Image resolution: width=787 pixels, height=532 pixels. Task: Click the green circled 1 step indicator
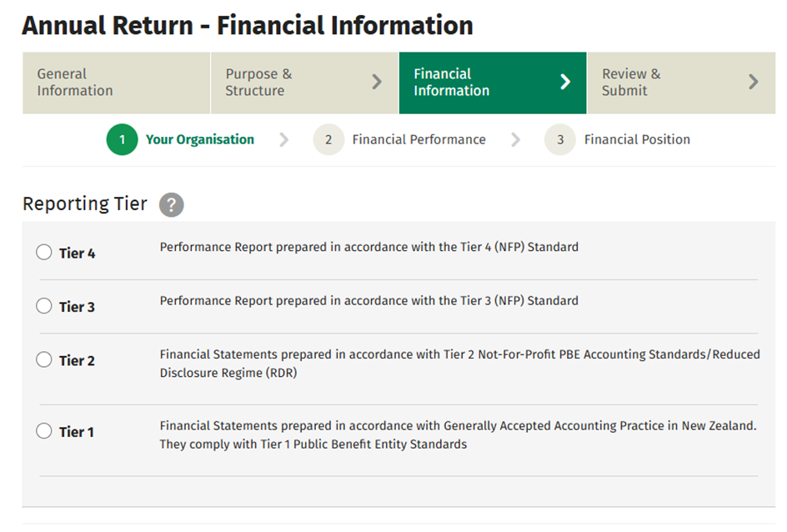click(122, 139)
